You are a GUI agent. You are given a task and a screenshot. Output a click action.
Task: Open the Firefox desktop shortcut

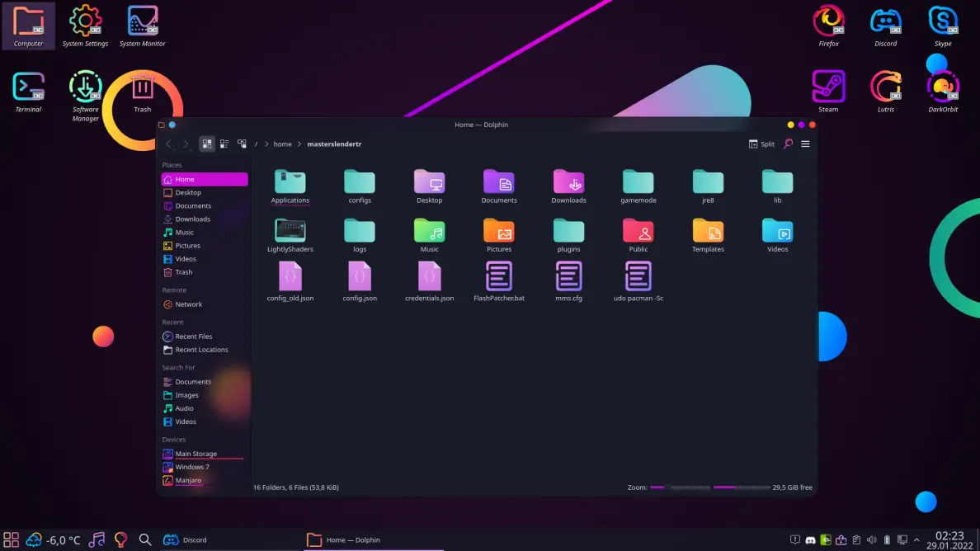pyautogui.click(x=829, y=26)
